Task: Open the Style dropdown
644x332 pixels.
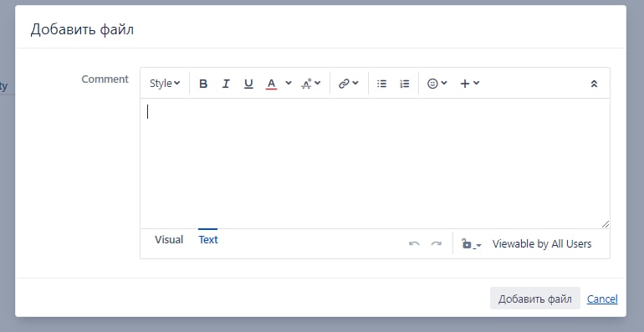Action: [165, 84]
